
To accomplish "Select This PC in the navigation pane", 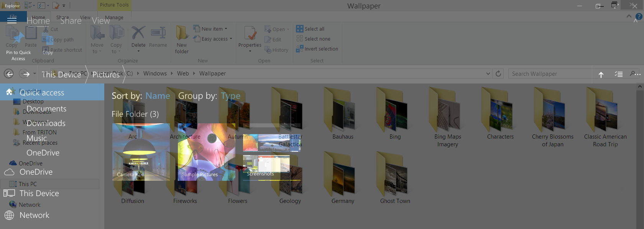I will (50, 184).
